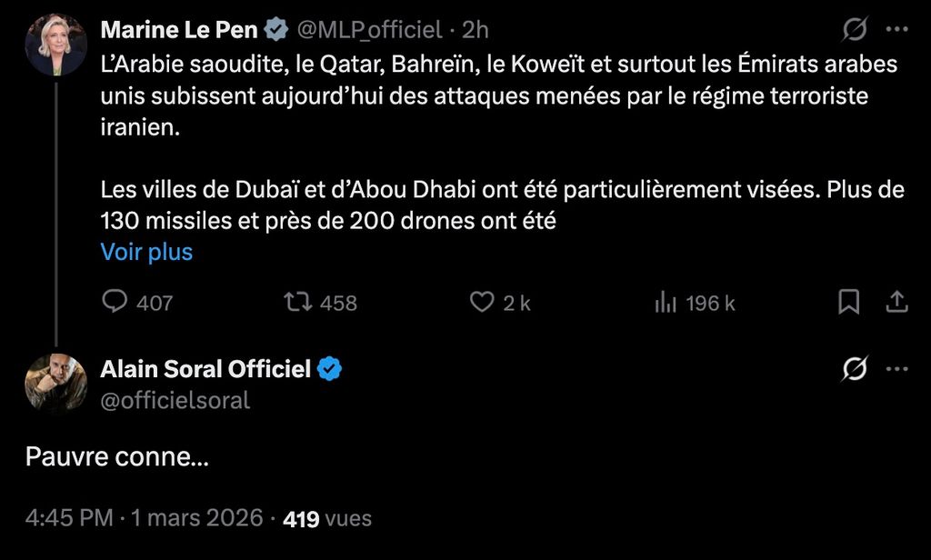The width and height of the screenshot is (931, 560).
Task: Click the 4:45 PM · 1 mars 2026 timestamp
Action: point(145,519)
